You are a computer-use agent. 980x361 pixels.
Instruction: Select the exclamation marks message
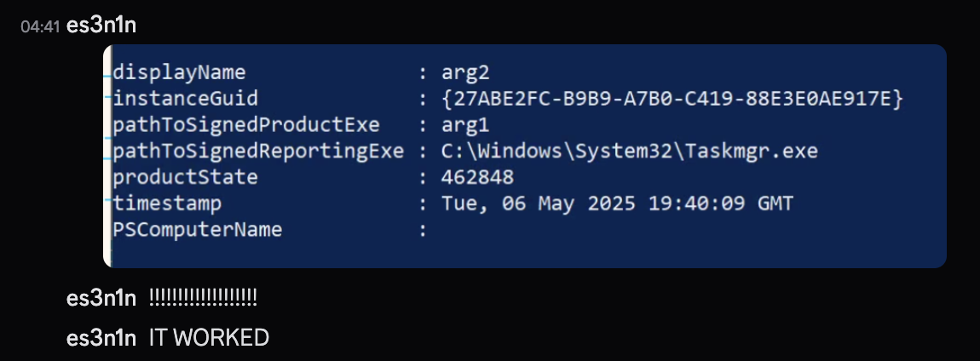(x=203, y=299)
